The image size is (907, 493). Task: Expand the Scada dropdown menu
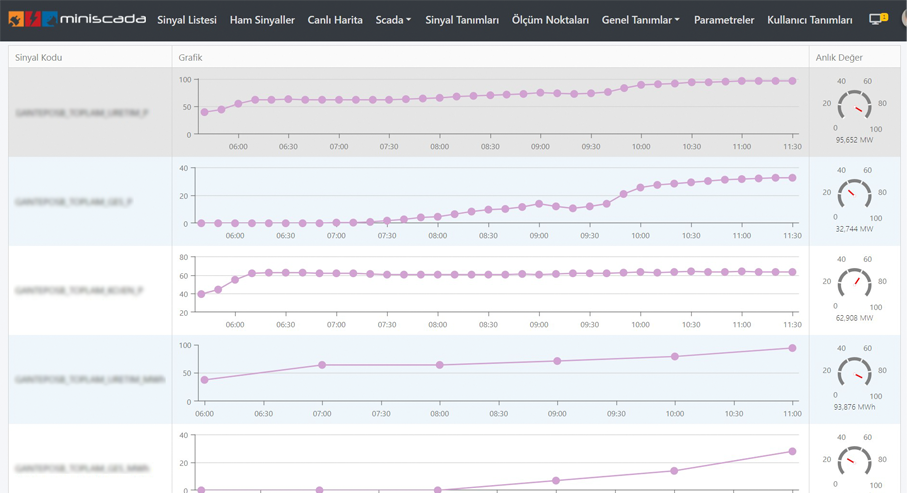click(x=393, y=20)
